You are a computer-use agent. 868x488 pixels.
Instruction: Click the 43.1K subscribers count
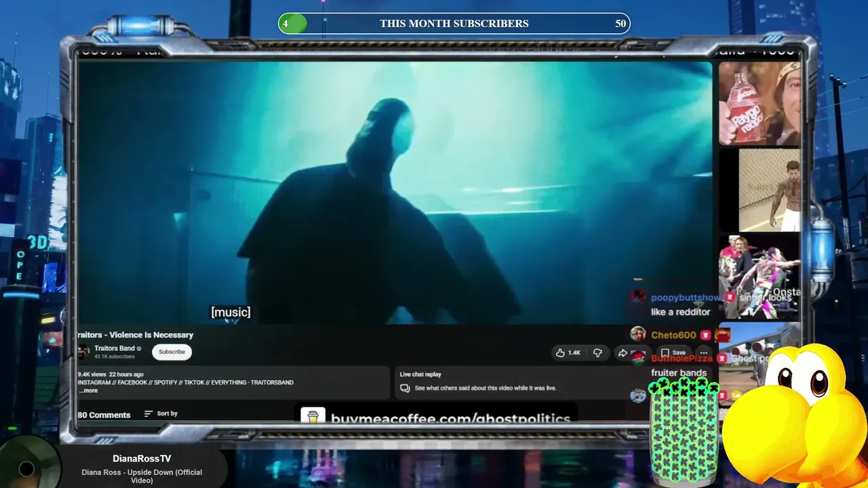click(115, 357)
